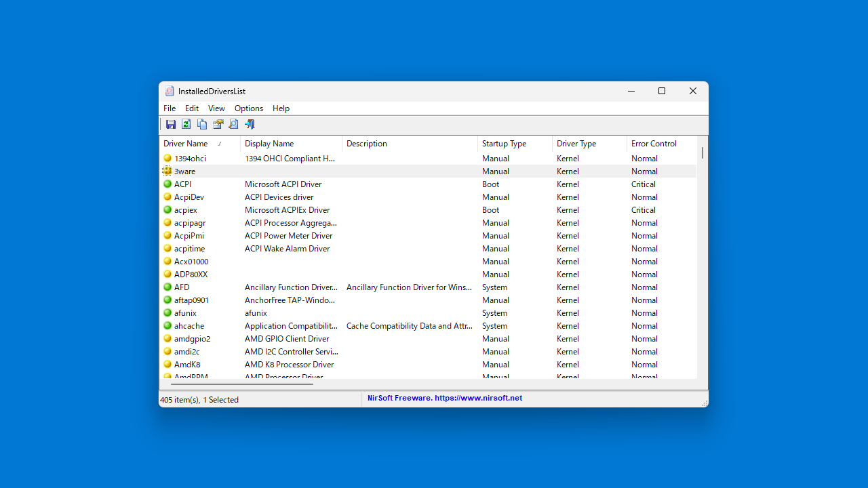Click the green status icon for ahcache
Viewport: 868px width, 488px height.
coord(167,325)
